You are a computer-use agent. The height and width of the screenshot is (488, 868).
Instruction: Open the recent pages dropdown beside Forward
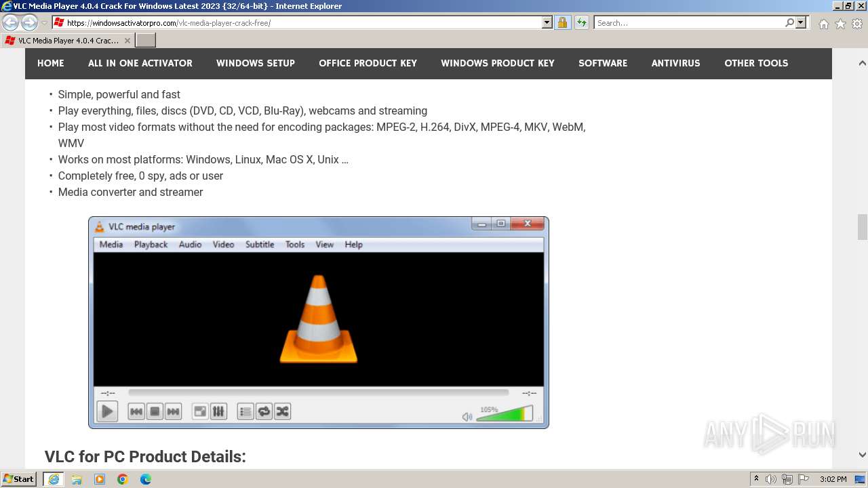44,23
